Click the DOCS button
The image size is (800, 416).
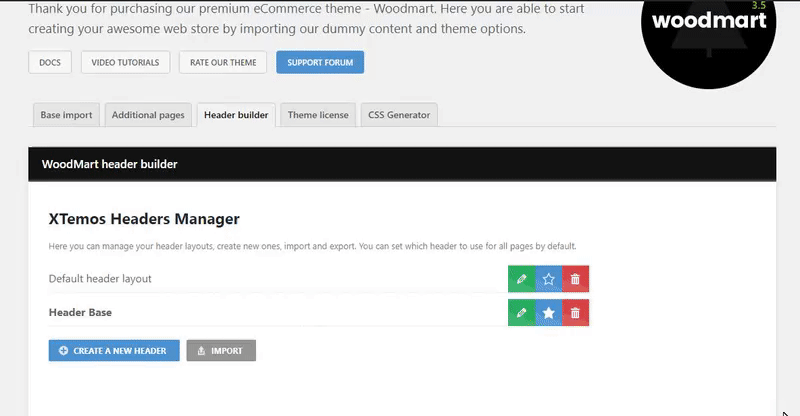coord(50,62)
